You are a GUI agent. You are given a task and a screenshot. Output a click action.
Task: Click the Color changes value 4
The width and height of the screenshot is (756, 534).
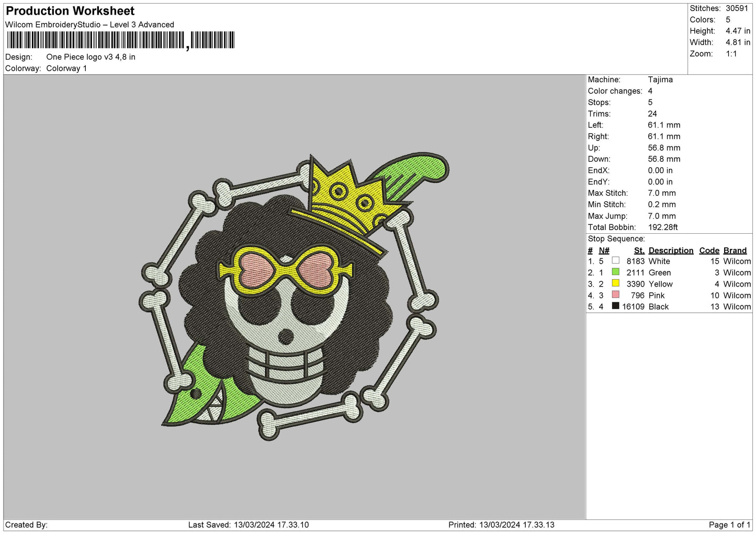(650, 91)
